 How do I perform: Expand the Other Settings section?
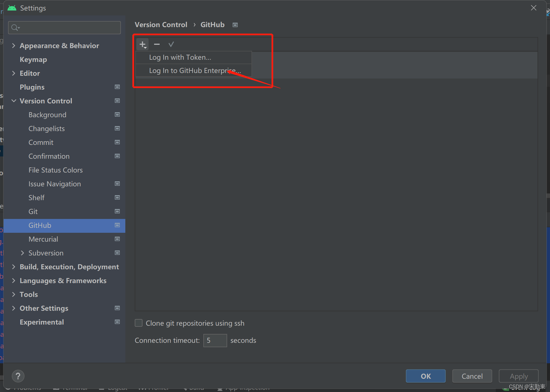14,308
